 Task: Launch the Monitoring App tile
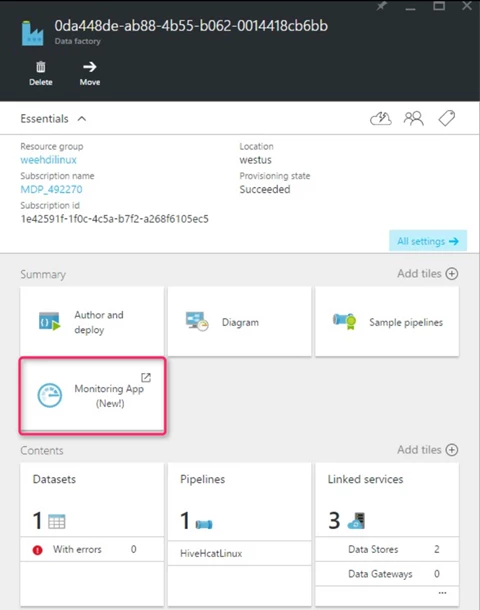tap(93, 396)
